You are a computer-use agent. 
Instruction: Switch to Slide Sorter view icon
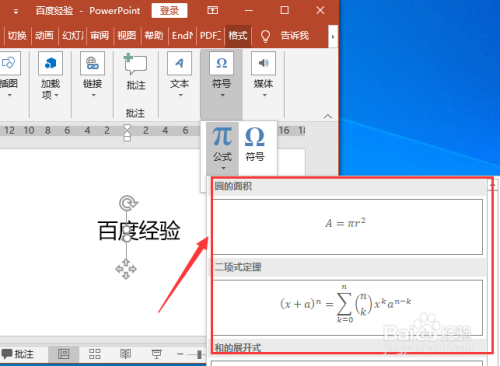(95, 354)
